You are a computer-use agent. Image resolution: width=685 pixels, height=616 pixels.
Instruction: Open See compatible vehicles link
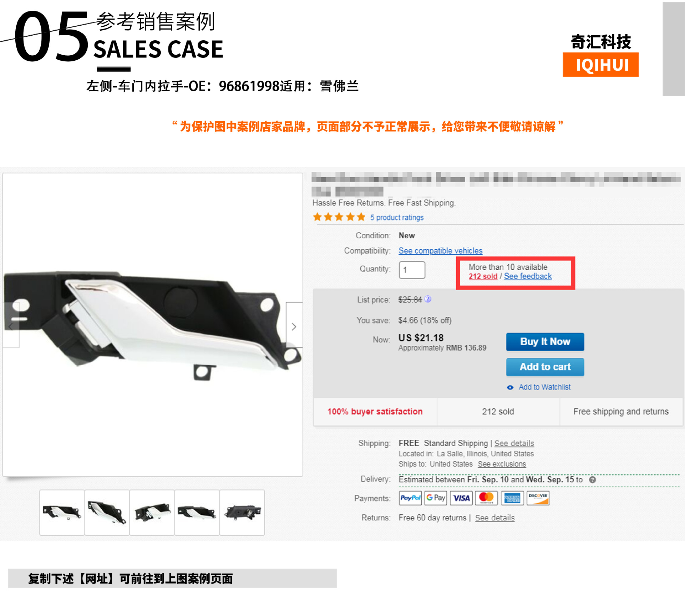pyautogui.click(x=440, y=251)
